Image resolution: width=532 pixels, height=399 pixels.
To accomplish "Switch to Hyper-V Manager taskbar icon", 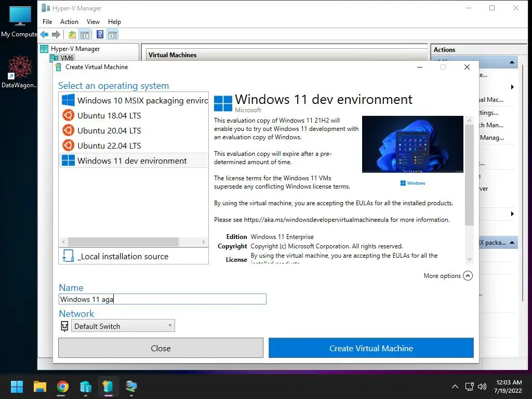I will [86, 387].
